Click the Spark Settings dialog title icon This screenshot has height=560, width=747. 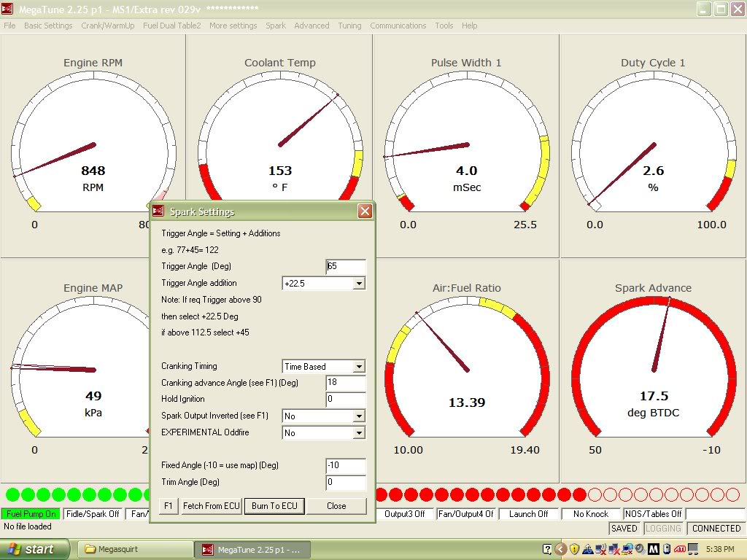(158, 211)
